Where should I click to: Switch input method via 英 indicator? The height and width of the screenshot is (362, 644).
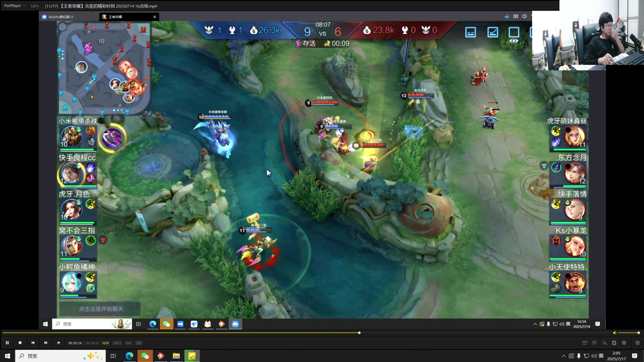click(x=601, y=356)
